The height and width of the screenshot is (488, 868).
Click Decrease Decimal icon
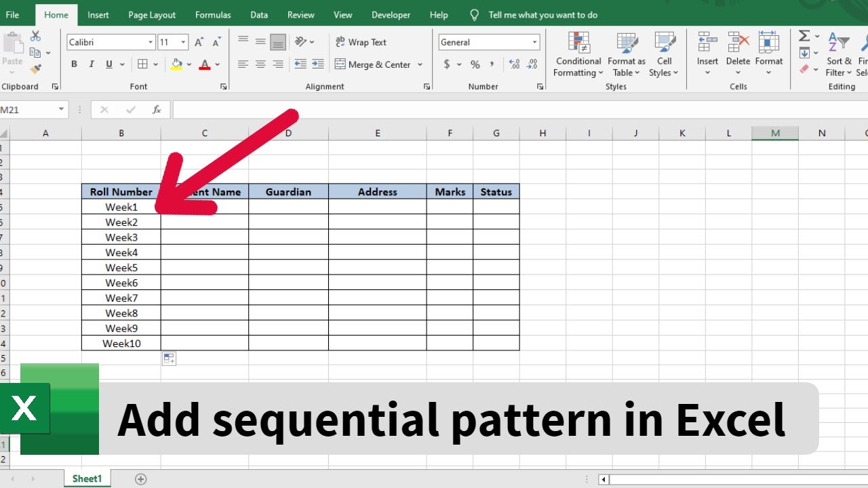(x=532, y=64)
